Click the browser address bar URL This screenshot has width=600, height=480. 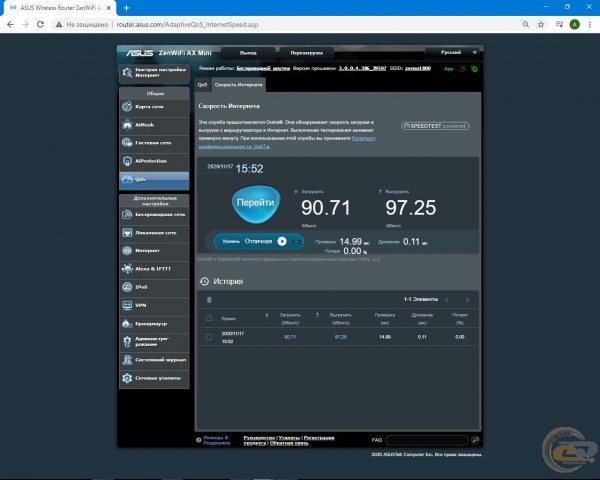(187, 24)
